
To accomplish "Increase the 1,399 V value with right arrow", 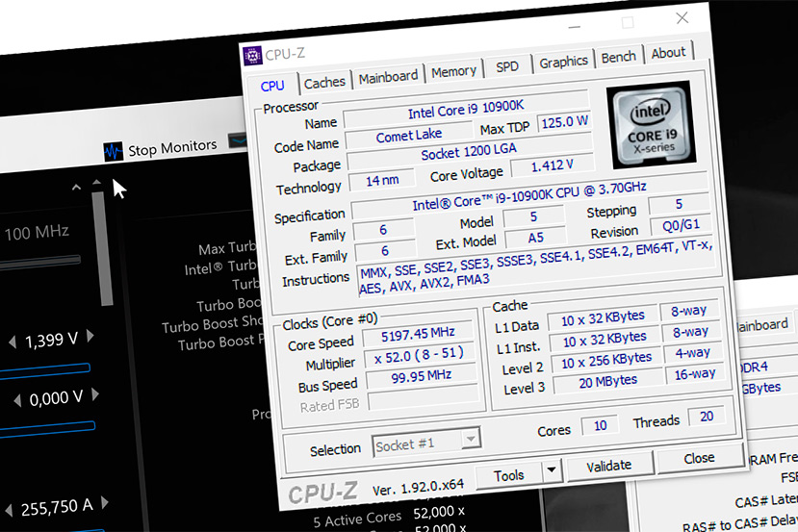I will coord(90,338).
